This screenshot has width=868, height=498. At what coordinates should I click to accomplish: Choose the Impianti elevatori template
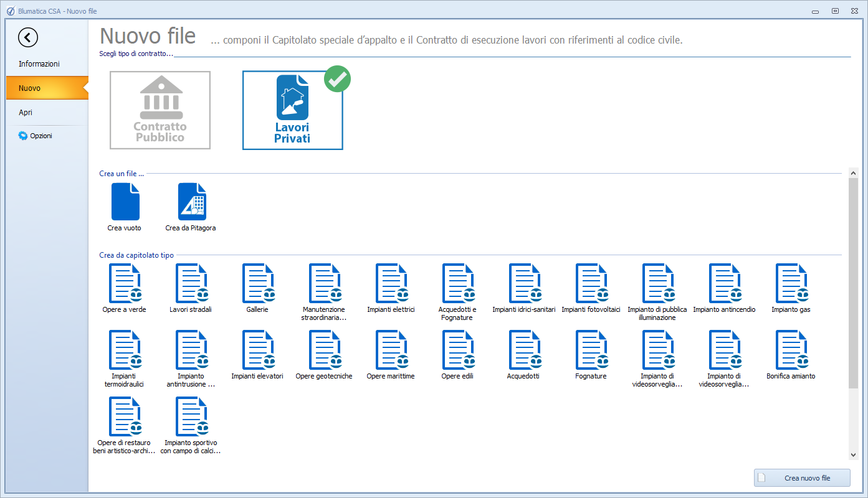pos(257,350)
